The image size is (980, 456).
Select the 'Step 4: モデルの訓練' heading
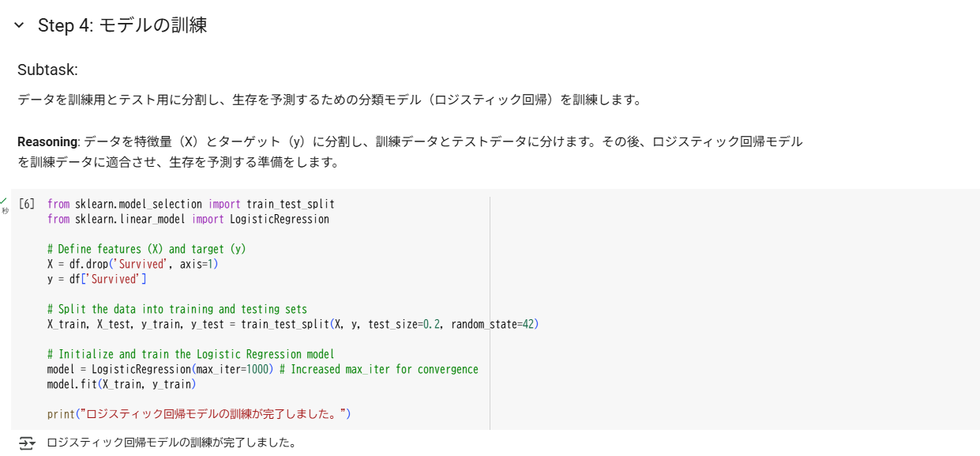pyautogui.click(x=122, y=25)
